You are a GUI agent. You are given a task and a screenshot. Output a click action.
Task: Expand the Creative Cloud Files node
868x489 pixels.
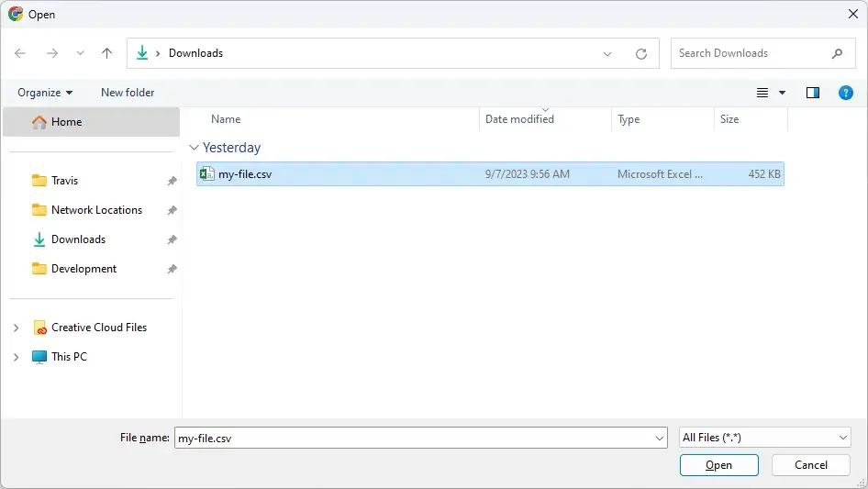[16, 328]
